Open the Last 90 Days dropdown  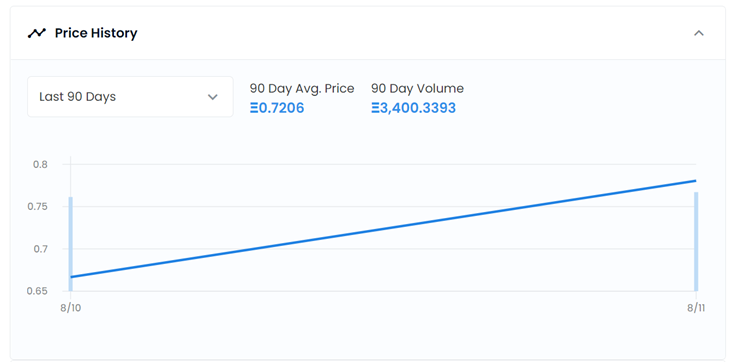130,97
